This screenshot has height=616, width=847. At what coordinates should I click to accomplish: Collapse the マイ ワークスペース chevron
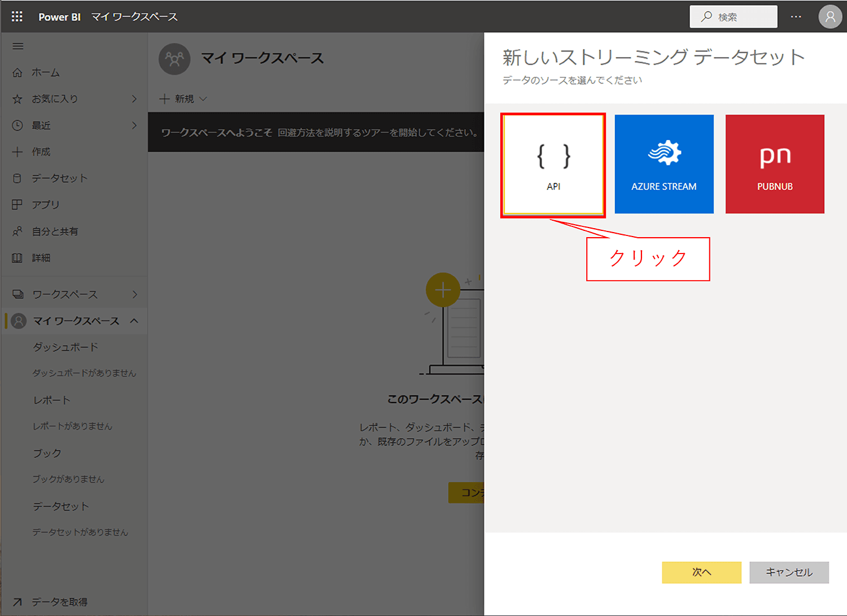[134, 321]
